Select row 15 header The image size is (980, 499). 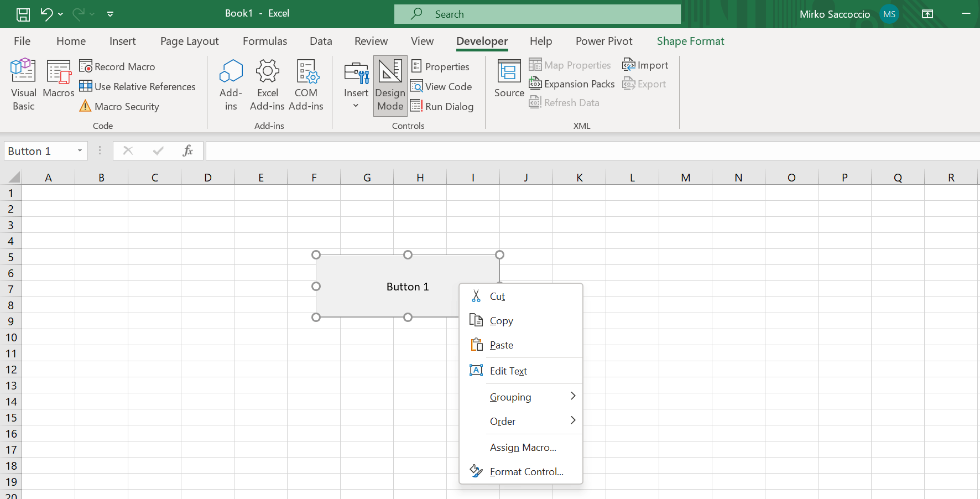pyautogui.click(x=11, y=418)
